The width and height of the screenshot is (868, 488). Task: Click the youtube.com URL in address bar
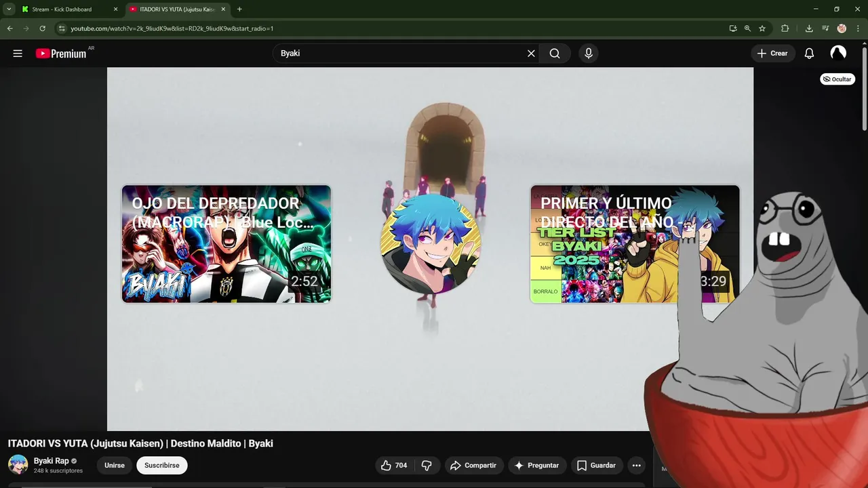[172, 28]
